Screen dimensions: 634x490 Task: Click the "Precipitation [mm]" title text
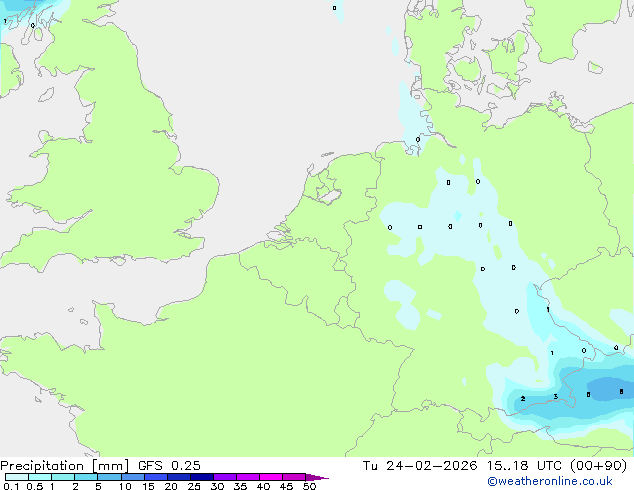click(x=65, y=466)
